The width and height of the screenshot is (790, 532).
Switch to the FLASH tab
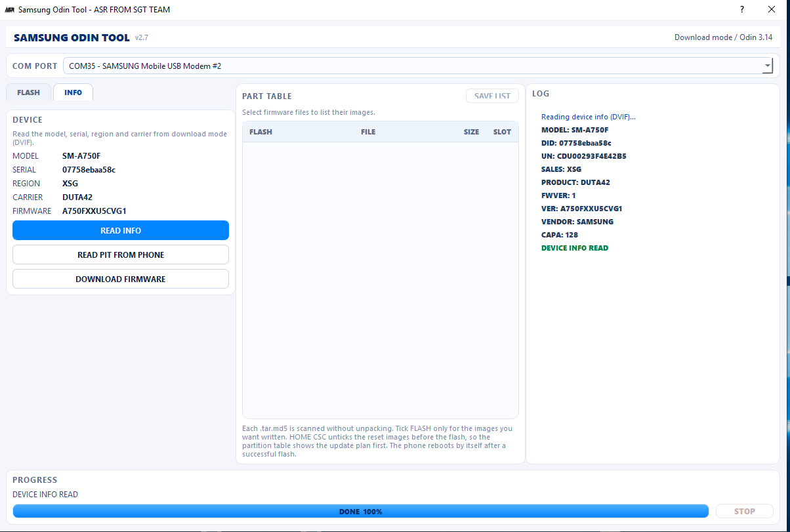click(28, 92)
